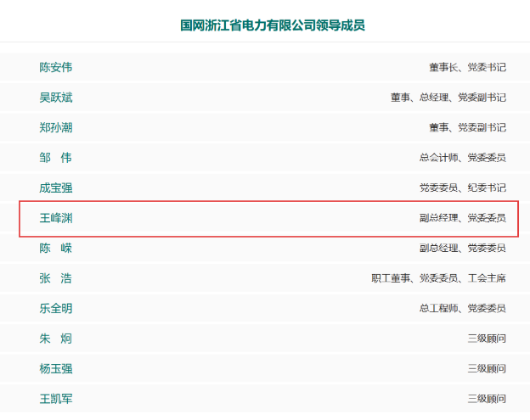Open the name link 邹 伟
This screenshot has width=530, height=420.
(56, 158)
